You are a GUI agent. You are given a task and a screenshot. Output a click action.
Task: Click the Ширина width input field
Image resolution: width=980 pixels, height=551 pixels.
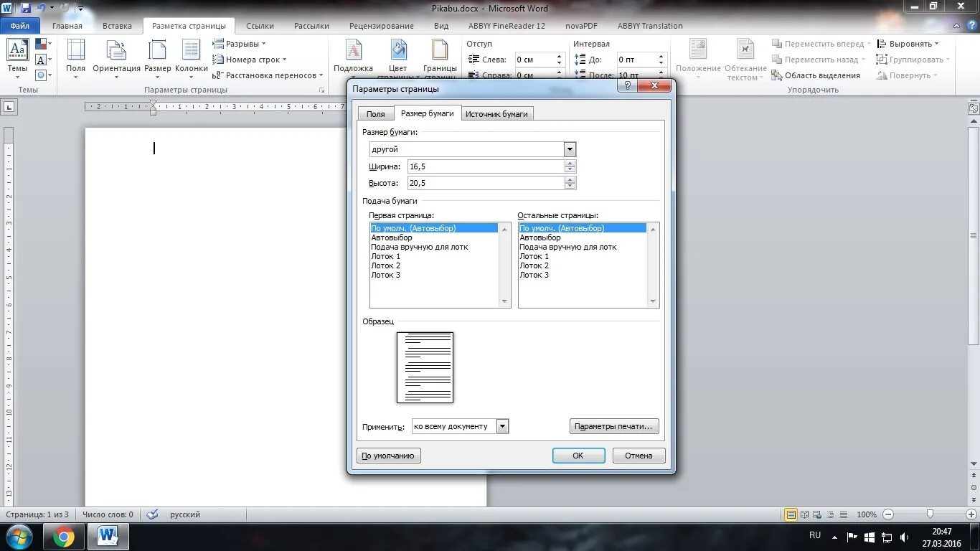486,166
